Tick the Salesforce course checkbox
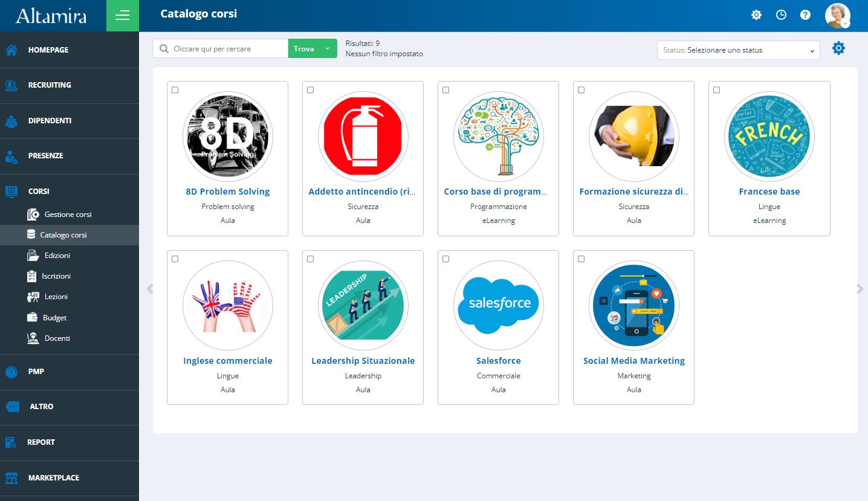 [x=445, y=259]
